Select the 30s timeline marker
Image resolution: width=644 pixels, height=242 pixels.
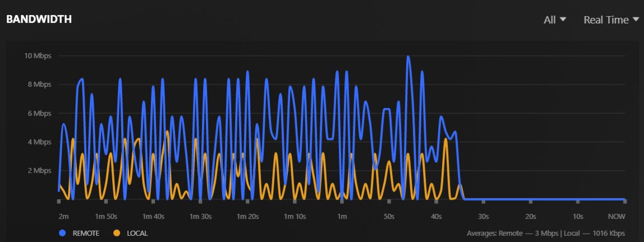[484, 217]
